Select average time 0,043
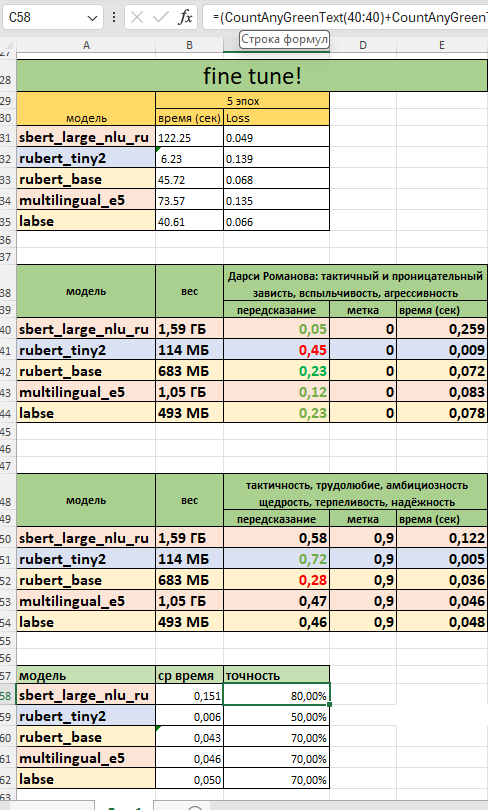 coord(190,737)
